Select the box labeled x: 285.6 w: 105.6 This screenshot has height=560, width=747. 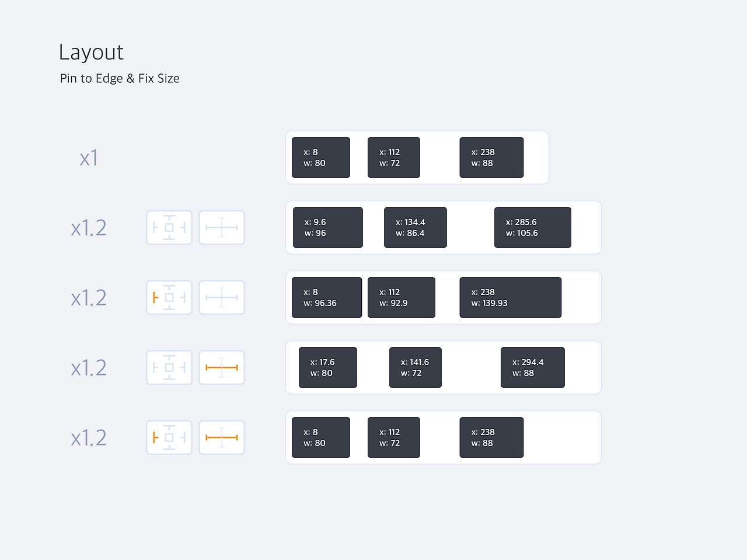[x=533, y=228]
